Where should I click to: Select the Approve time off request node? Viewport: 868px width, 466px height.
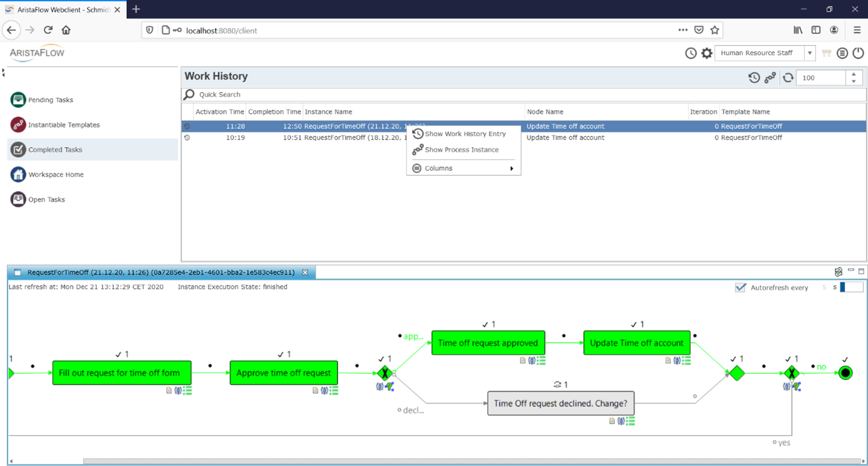tap(284, 373)
